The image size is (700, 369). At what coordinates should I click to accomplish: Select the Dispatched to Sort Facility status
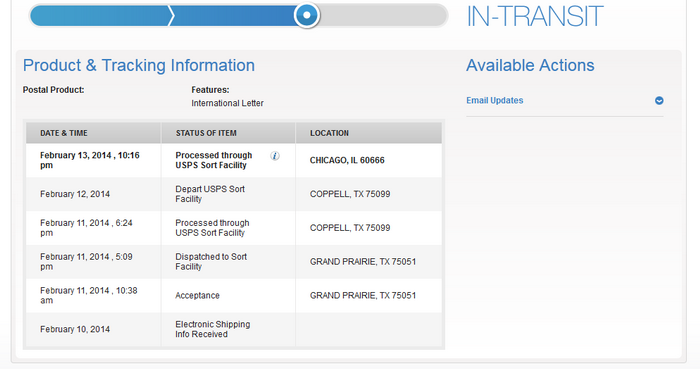pos(211,261)
